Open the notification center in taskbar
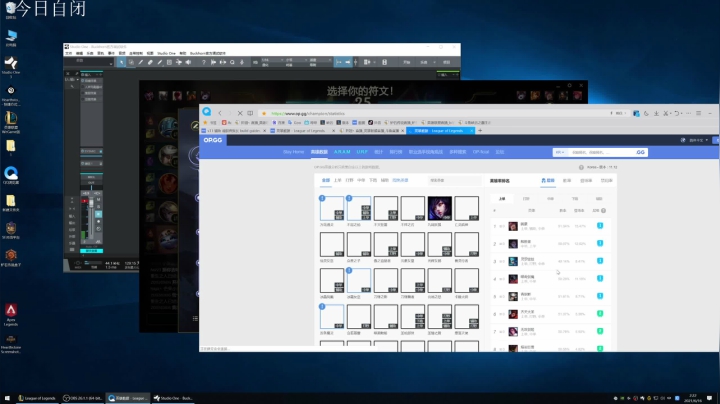This screenshot has width=720, height=404. [709, 398]
